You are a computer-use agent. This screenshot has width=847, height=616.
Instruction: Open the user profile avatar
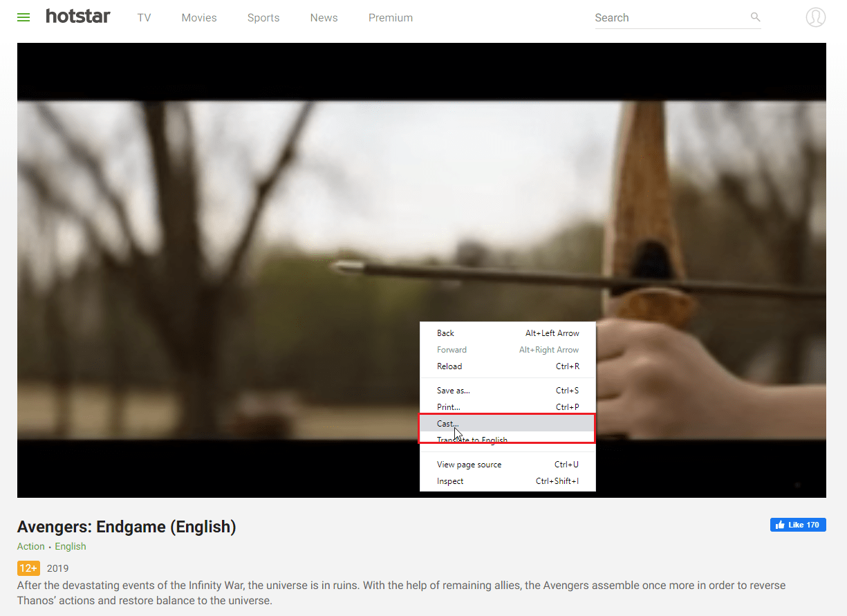click(x=816, y=17)
